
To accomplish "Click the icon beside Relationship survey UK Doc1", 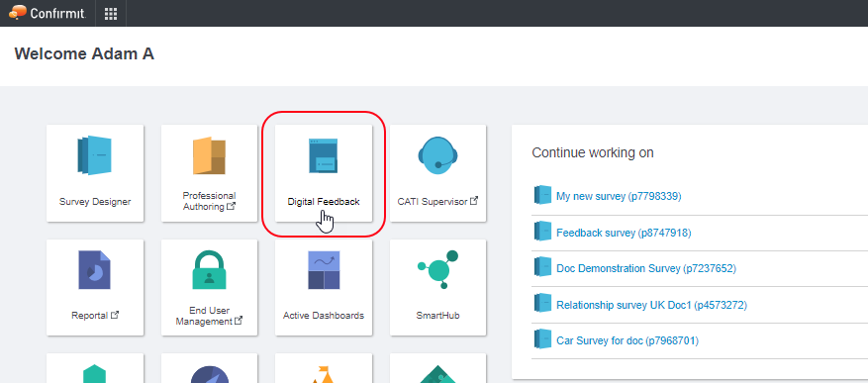I will coord(542,304).
